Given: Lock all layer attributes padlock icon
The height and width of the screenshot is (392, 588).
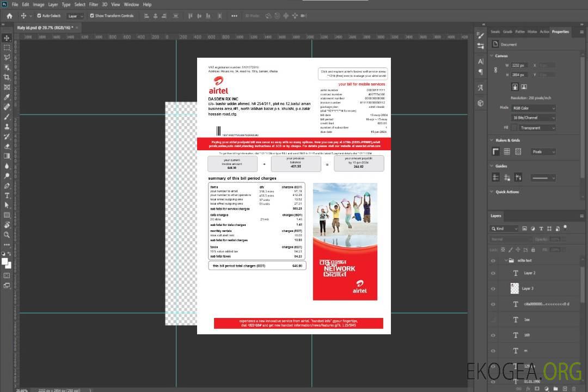Looking at the screenshot, I should tap(533, 250).
